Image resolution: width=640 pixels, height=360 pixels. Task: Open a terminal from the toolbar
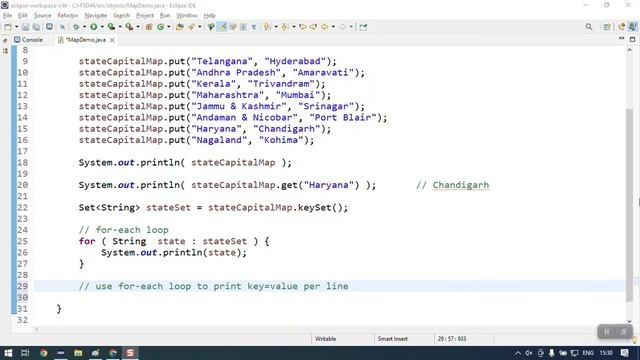pos(49,27)
